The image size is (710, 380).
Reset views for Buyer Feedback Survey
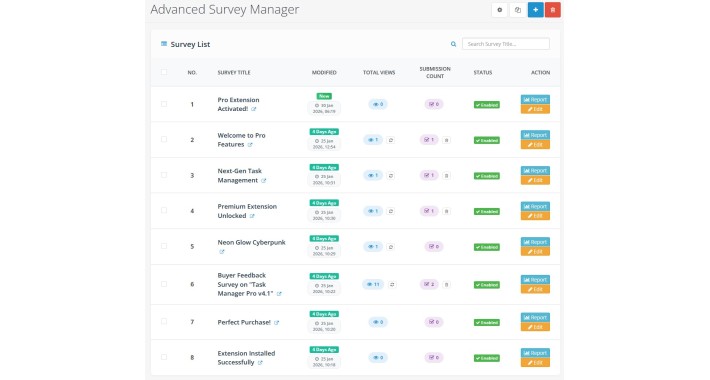click(392, 284)
